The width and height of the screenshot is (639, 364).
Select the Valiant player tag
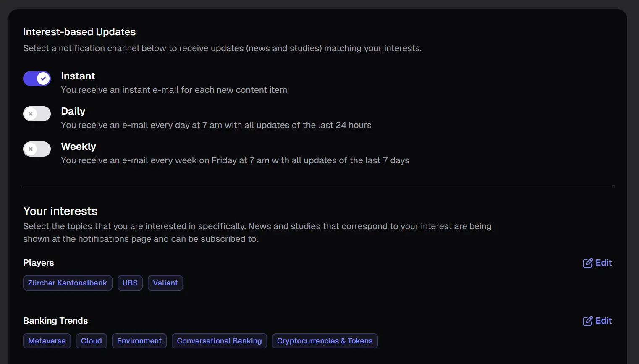(165, 283)
